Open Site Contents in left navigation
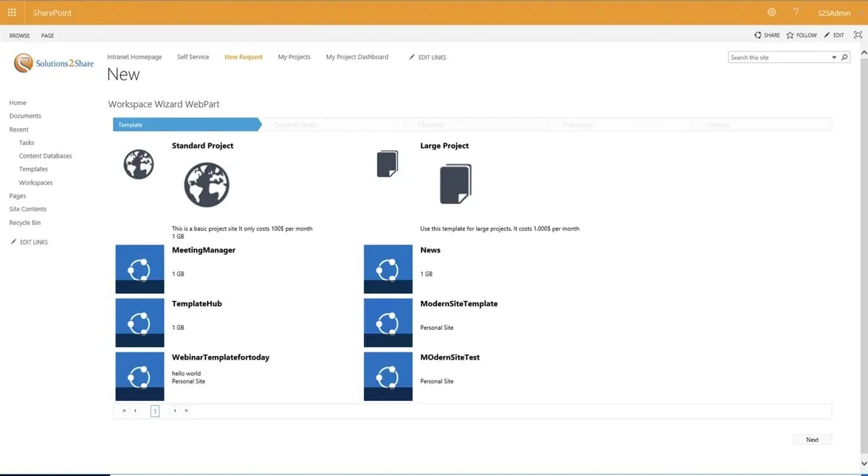868x476 pixels. 28,208
